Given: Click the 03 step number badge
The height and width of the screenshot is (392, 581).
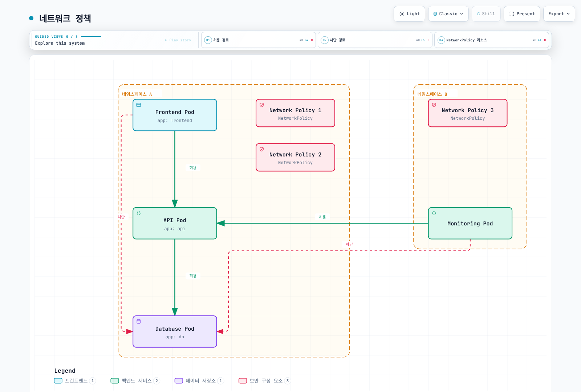Looking at the screenshot, I should tap(441, 40).
